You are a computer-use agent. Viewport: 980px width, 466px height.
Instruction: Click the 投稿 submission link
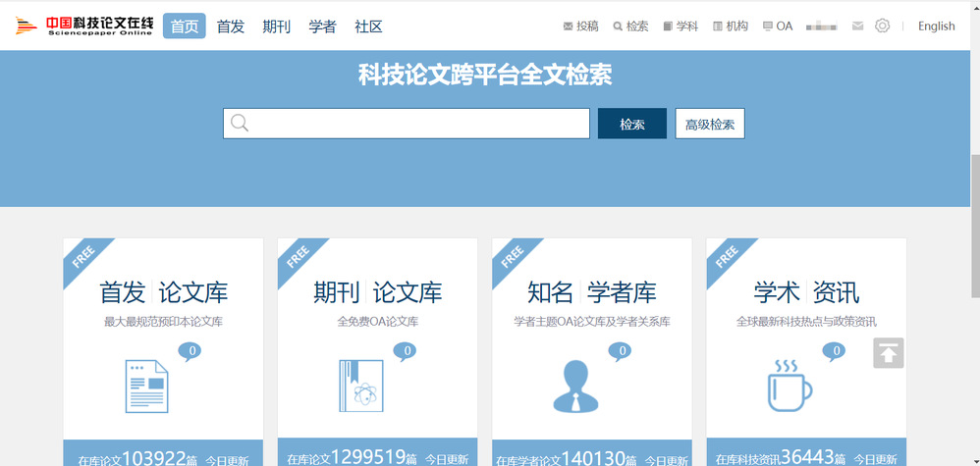(580, 26)
